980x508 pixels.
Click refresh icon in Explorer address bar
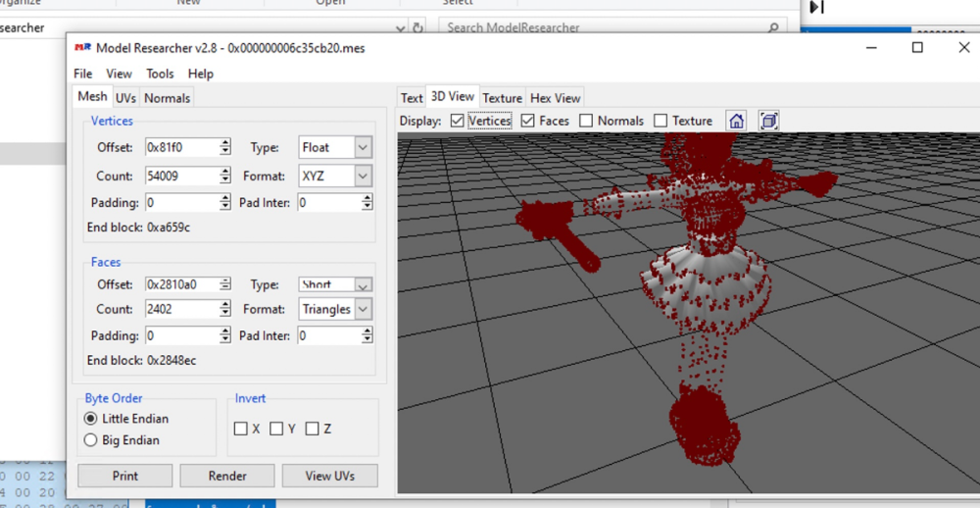[x=417, y=28]
